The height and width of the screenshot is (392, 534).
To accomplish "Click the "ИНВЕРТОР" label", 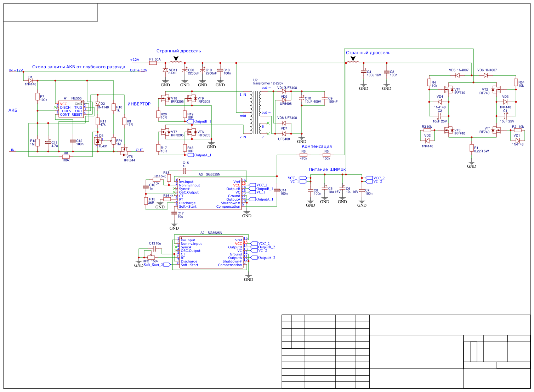I will [139, 104].
